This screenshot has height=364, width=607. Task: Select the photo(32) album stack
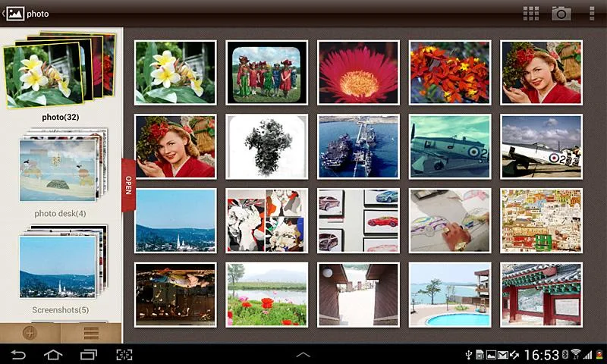coord(59,70)
